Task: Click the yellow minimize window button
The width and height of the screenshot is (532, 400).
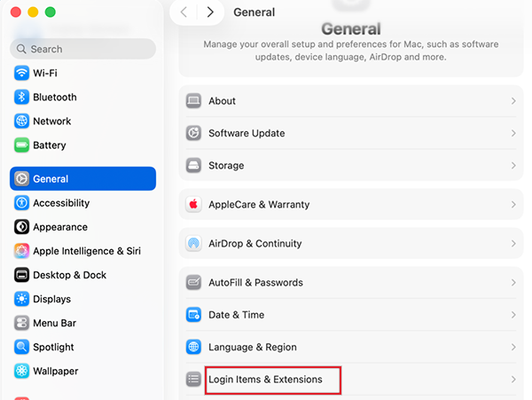Action: 33,12
